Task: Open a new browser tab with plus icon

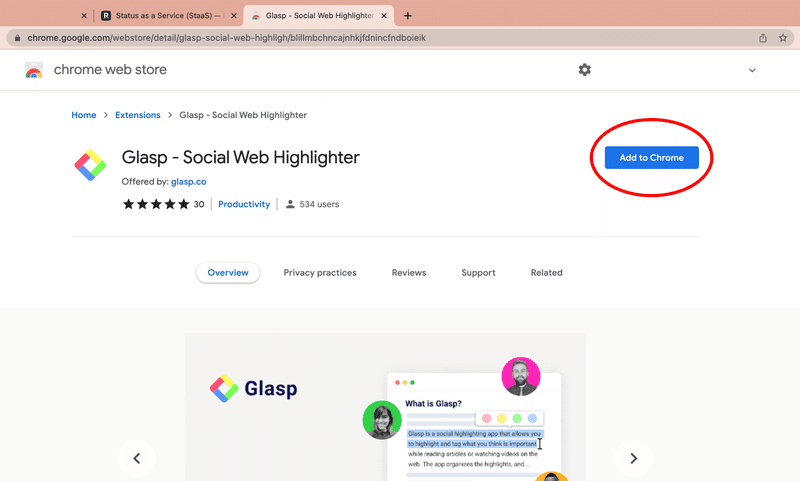Action: point(408,16)
